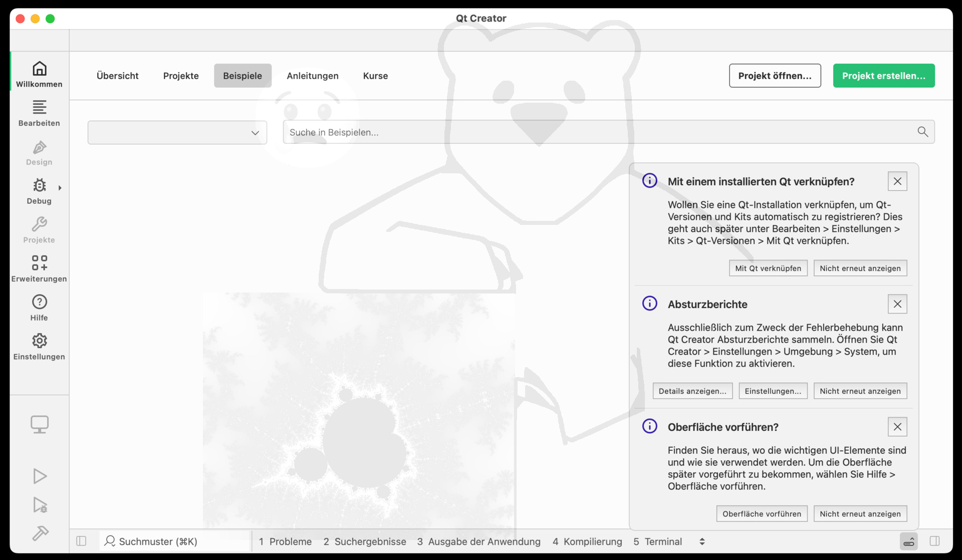Click the Projekt öffnen... button
The height and width of the screenshot is (560, 962).
coord(775,76)
